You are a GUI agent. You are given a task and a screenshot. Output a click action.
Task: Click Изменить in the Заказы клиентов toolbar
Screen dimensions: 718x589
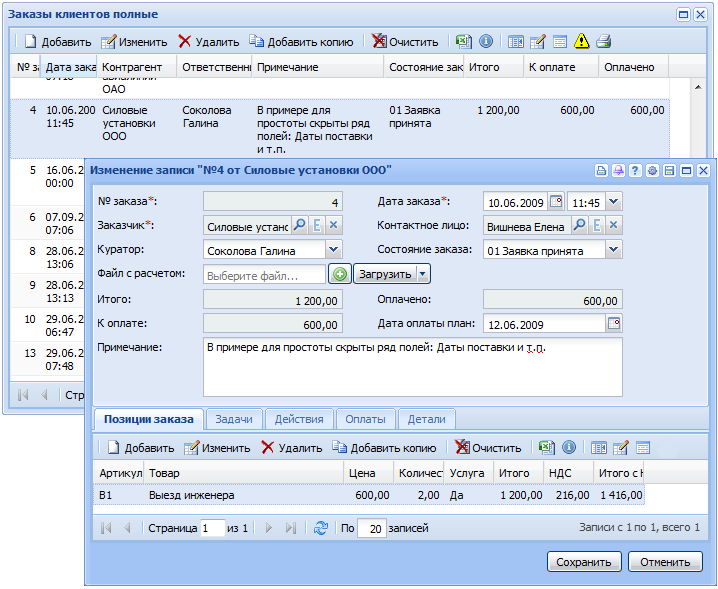point(134,42)
